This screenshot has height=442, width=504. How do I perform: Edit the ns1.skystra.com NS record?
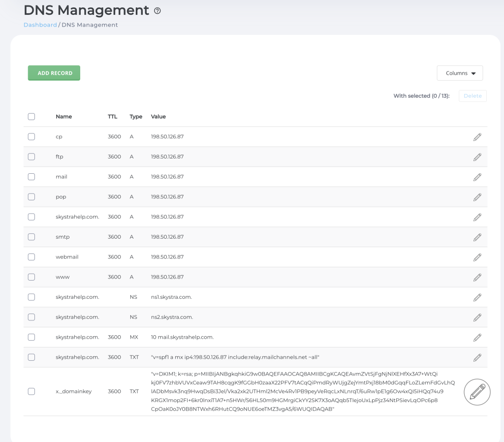pyautogui.click(x=477, y=297)
